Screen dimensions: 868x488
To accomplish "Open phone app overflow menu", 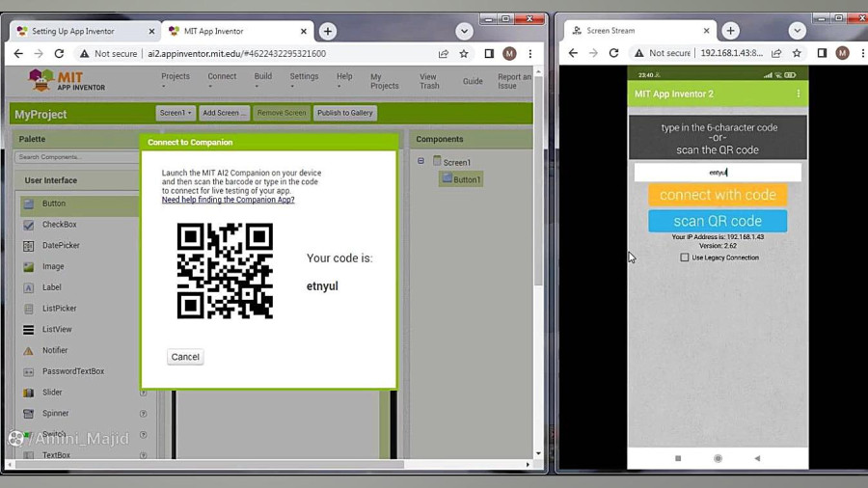I will pyautogui.click(x=799, y=95).
